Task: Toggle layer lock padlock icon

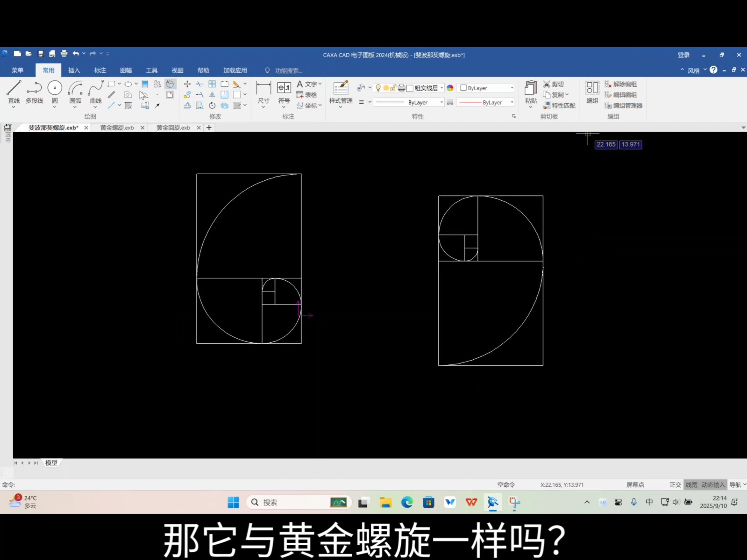Action: pyautogui.click(x=393, y=88)
